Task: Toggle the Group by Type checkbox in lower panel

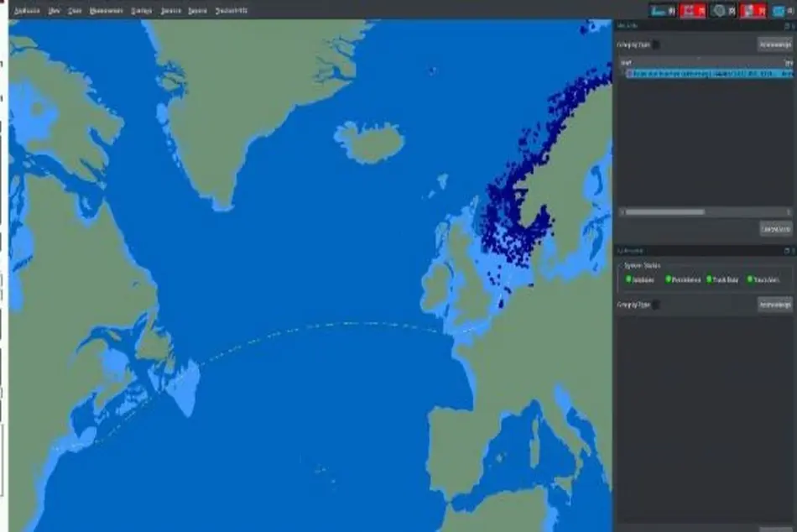Action: [x=656, y=305]
